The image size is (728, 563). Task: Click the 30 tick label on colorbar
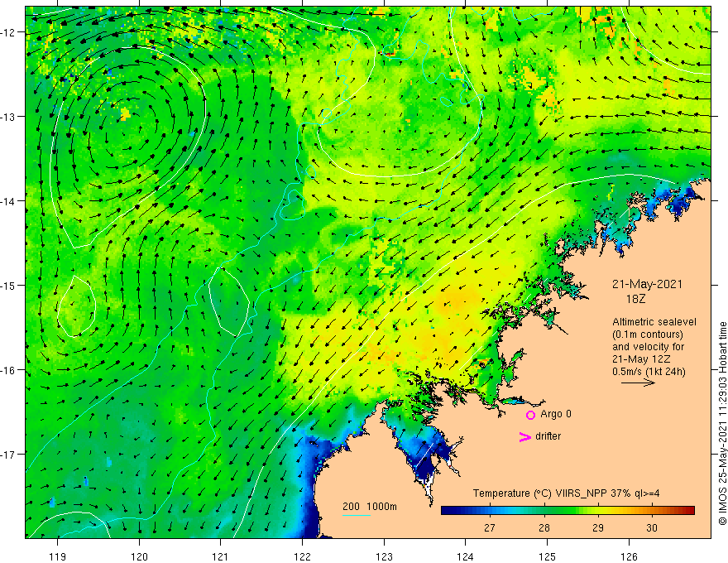pos(652,527)
